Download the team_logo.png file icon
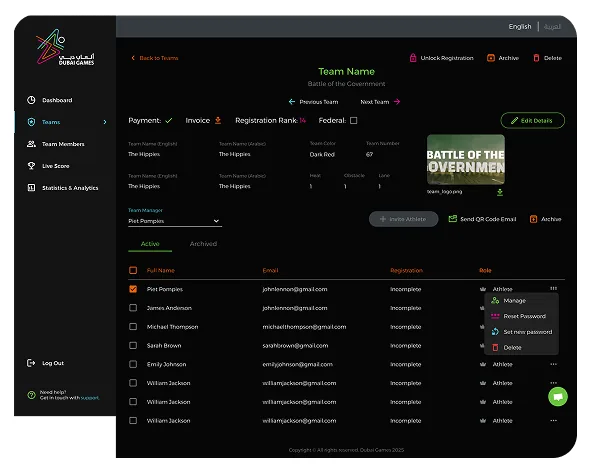The width and height of the screenshot is (591, 472). pyautogui.click(x=500, y=192)
